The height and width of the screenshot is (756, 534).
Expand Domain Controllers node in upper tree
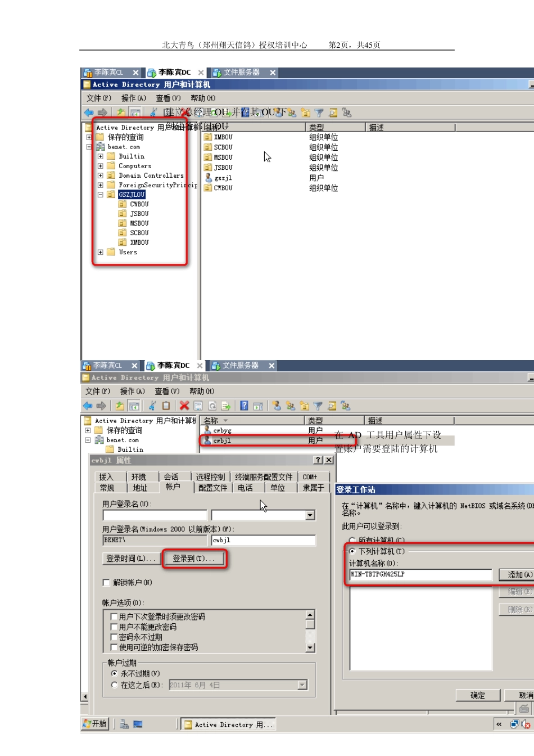[100, 175]
